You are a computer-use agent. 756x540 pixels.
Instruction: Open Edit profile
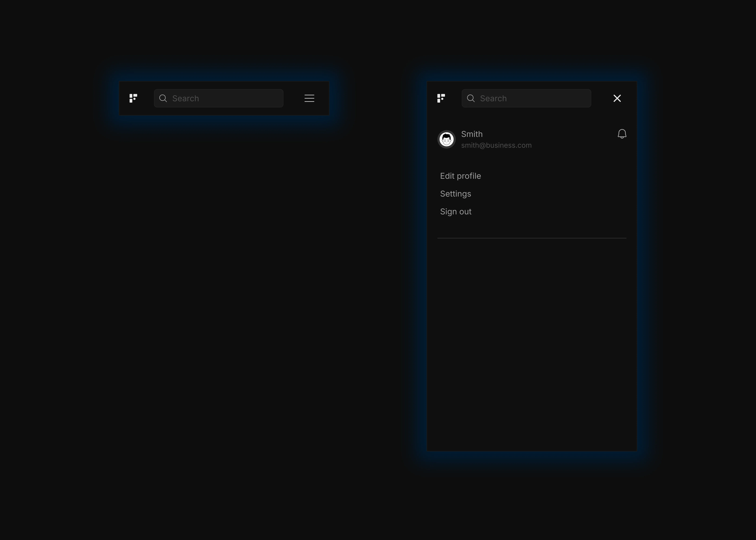tap(460, 176)
